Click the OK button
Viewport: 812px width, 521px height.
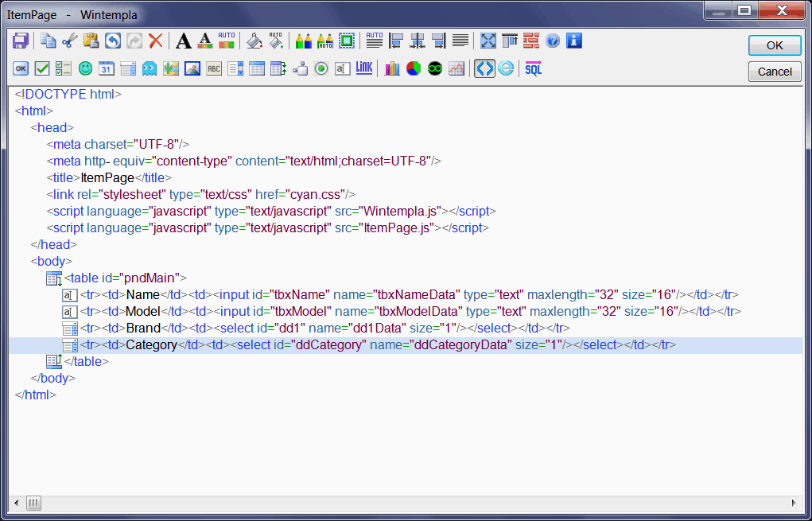(x=775, y=45)
